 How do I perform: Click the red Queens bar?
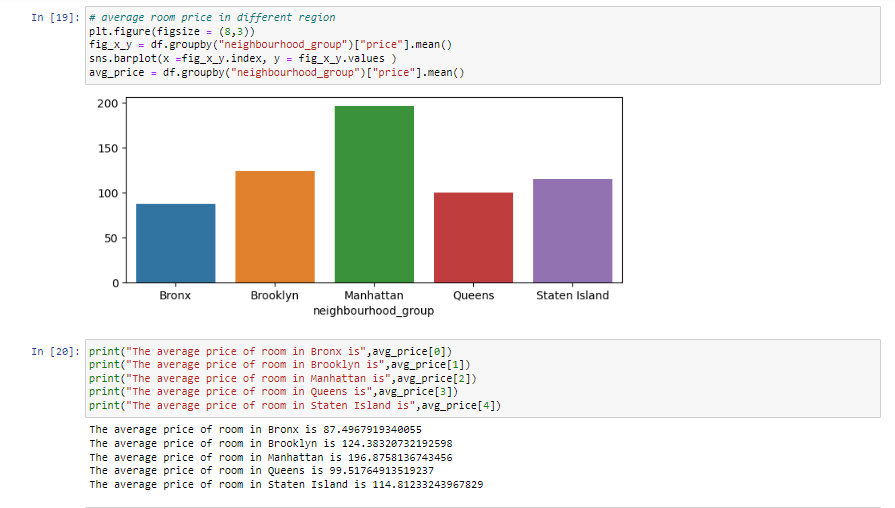pyautogui.click(x=474, y=237)
